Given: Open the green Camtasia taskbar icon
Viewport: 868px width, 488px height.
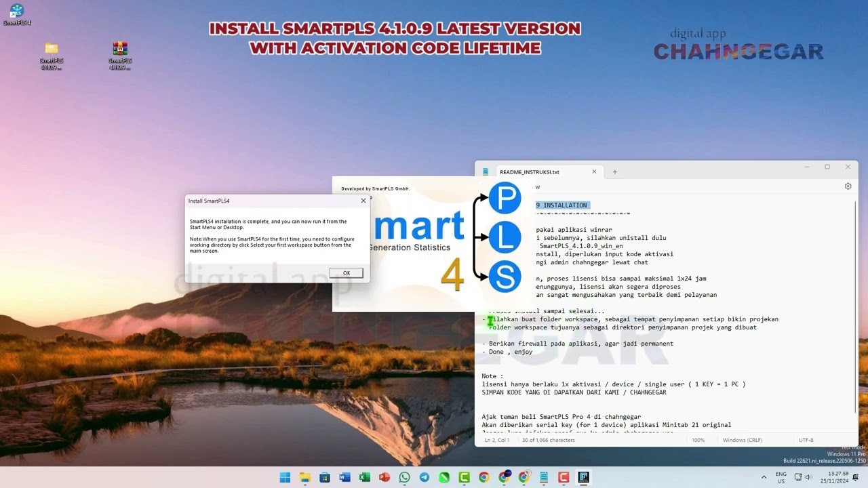Looking at the screenshot, I should (464, 477).
